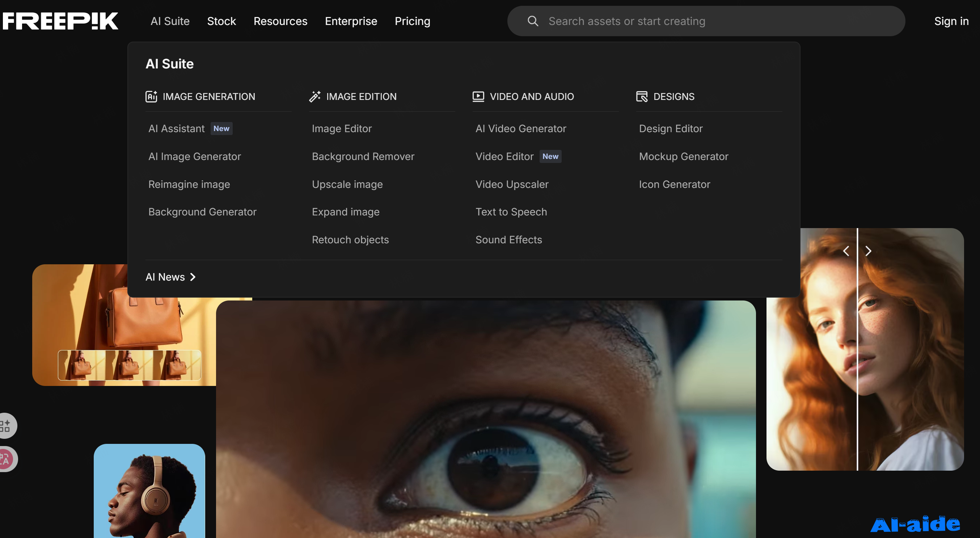
Task: Click the Video and Audio category icon
Action: click(478, 97)
